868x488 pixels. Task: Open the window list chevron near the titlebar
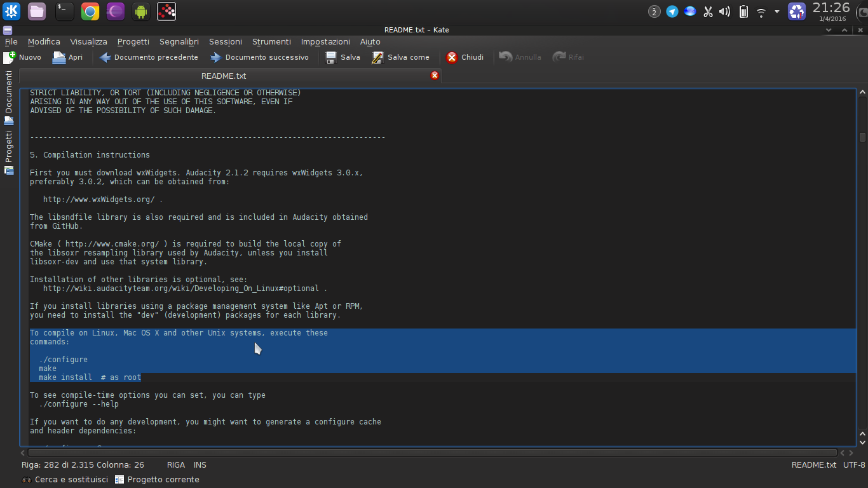click(x=829, y=29)
